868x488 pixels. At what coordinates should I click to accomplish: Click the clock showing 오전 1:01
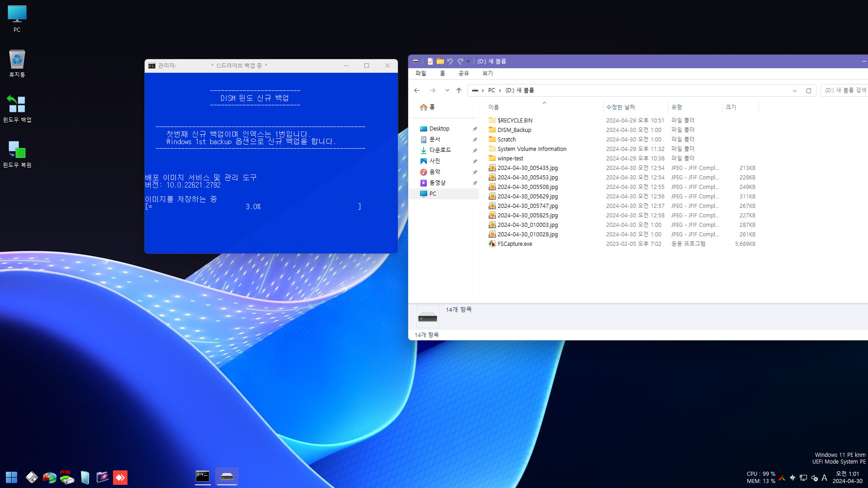(848, 474)
